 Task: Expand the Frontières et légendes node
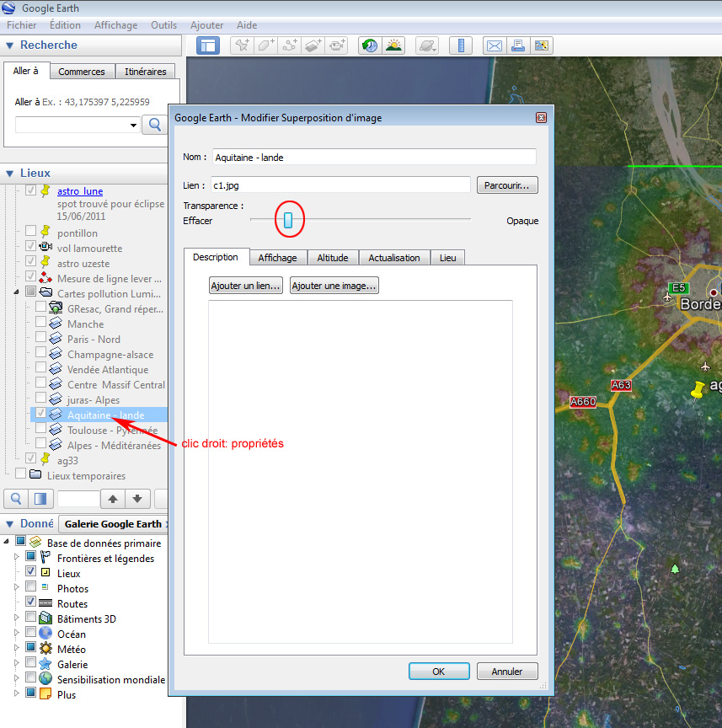16,556
